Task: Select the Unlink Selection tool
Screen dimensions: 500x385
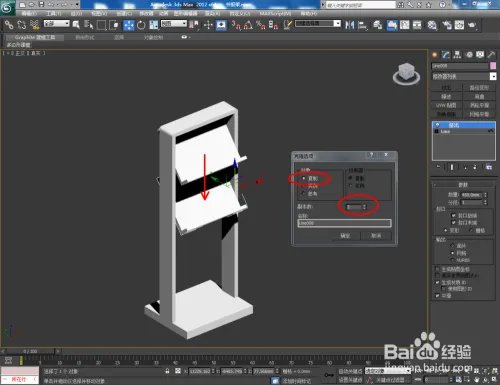Action: click(x=22, y=25)
